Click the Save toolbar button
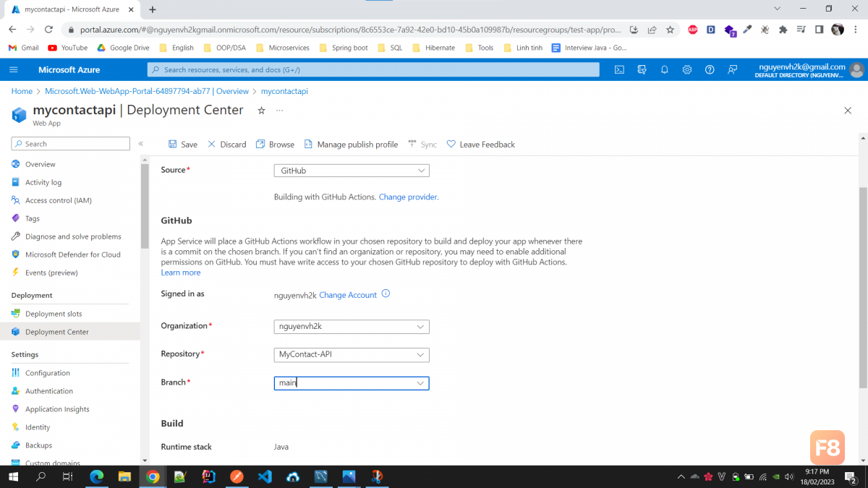Screen dimensions: 868x488 pos(182,145)
